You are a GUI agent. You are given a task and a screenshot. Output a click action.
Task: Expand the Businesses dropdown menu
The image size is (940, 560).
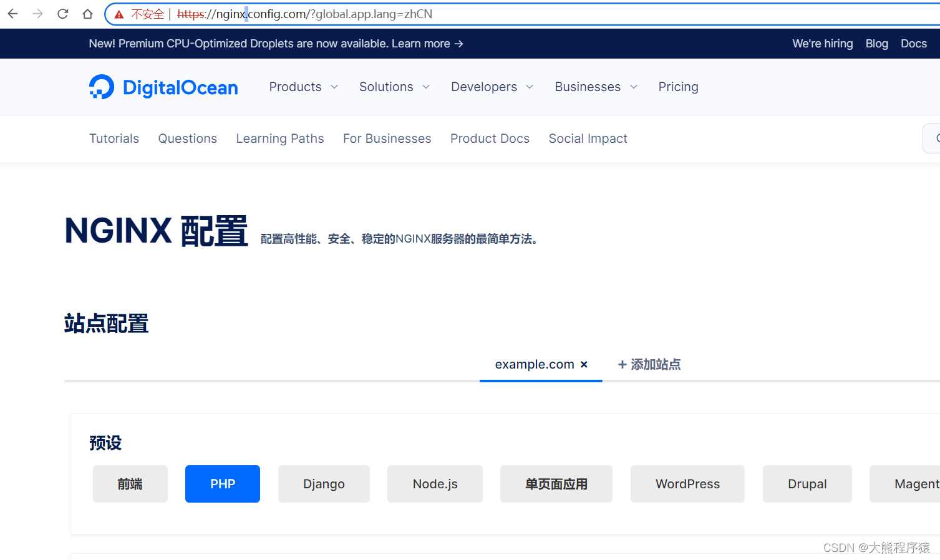[x=596, y=87]
